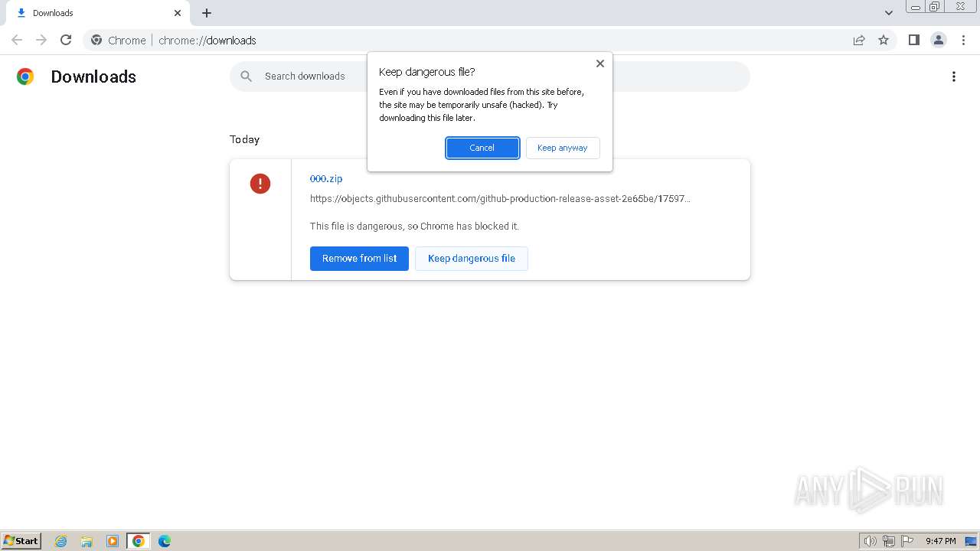This screenshot has height=551, width=980.
Task: Close the Downloads tab
Action: 178,13
